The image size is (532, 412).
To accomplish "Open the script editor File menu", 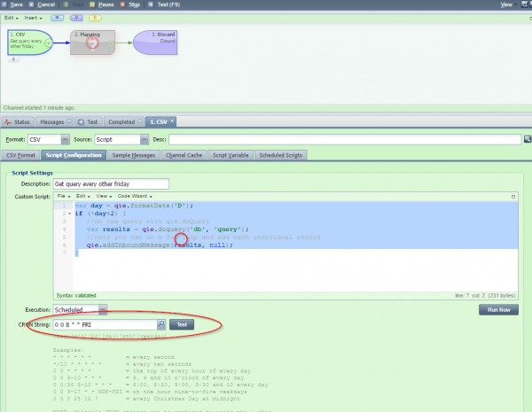I will [x=64, y=196].
